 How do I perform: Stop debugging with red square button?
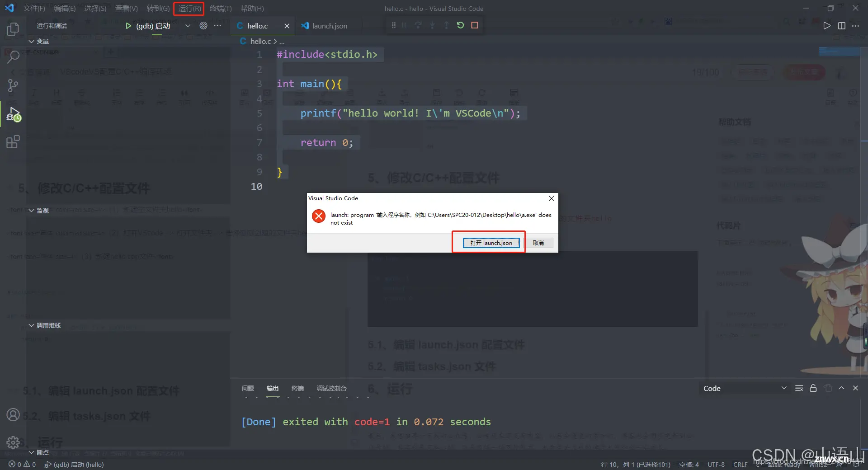474,25
